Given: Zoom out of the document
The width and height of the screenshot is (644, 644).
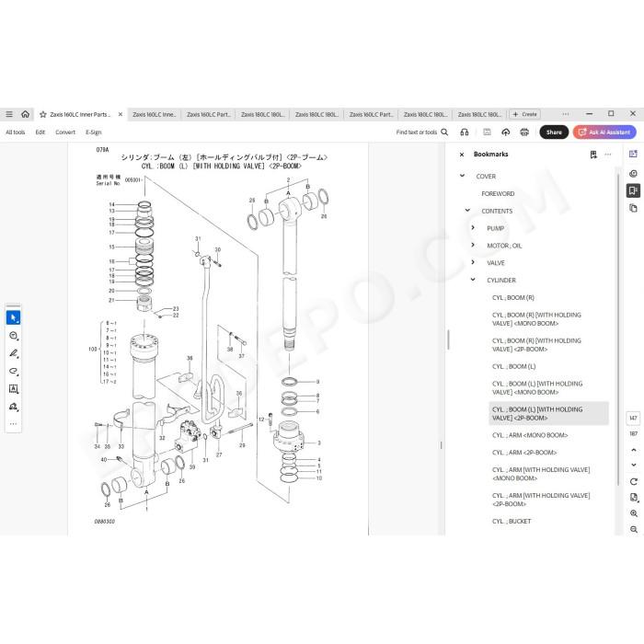Looking at the screenshot, I should coord(633,529).
